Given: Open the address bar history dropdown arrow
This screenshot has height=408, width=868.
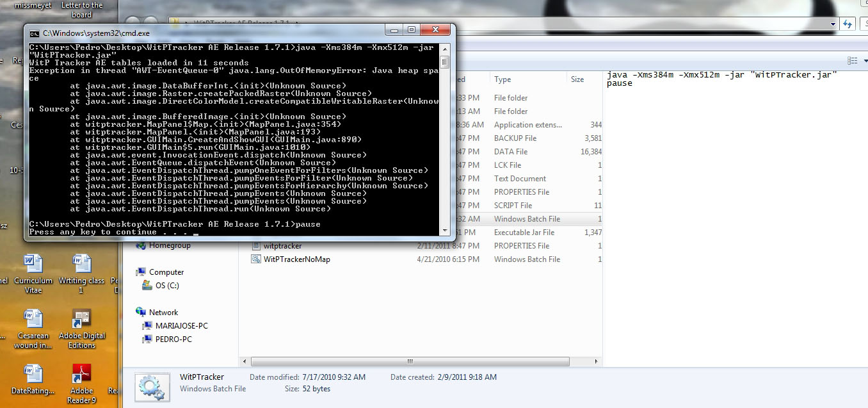Looking at the screenshot, I should tap(833, 24).
